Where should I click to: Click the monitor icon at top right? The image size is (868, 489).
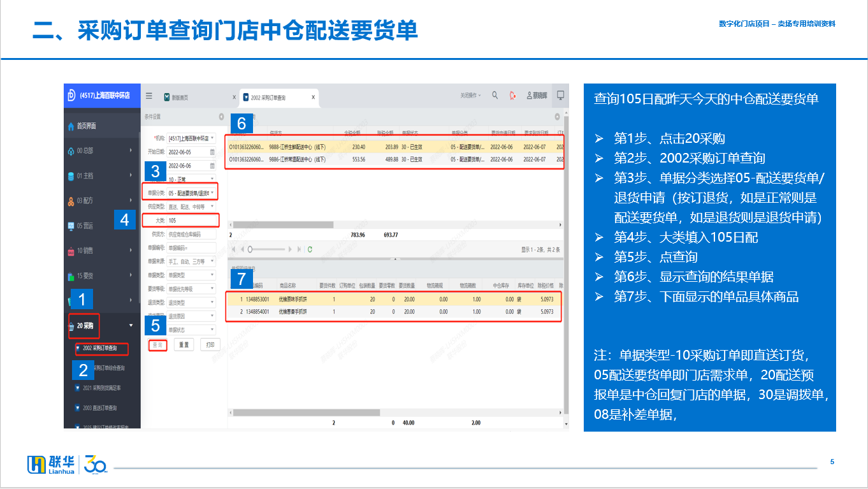tap(560, 95)
